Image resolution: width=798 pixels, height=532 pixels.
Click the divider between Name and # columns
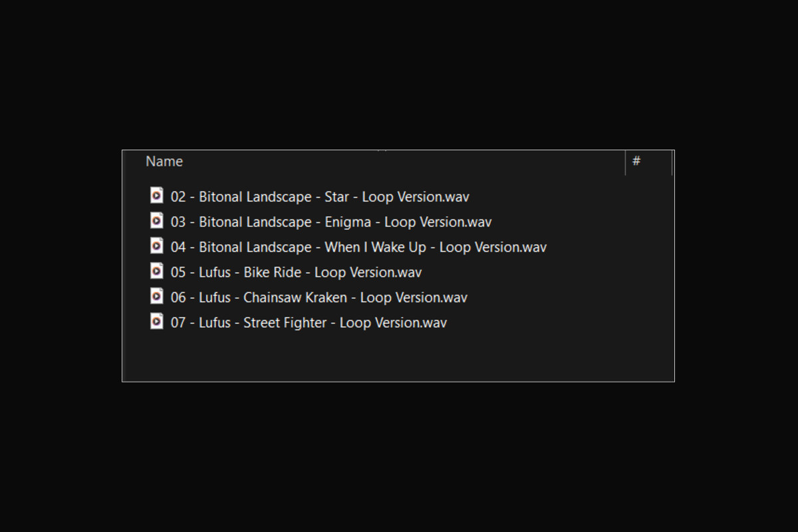626,162
